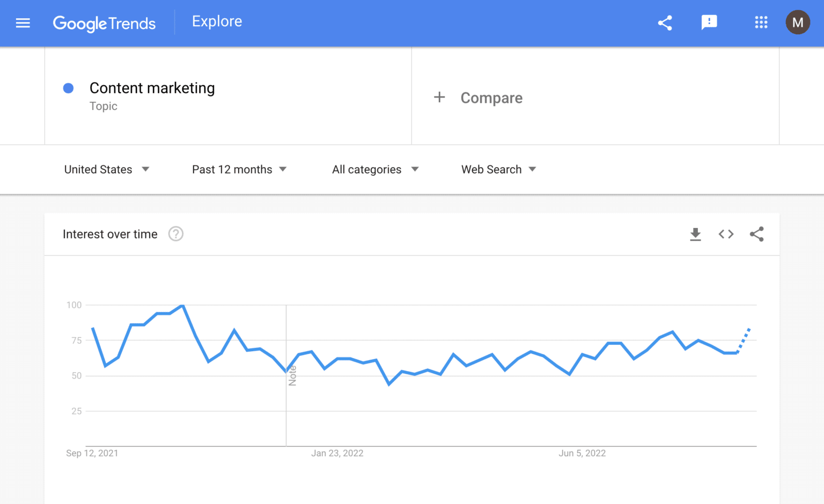The width and height of the screenshot is (824, 504).
Task: Download the interest over time CSV data
Action: point(695,234)
